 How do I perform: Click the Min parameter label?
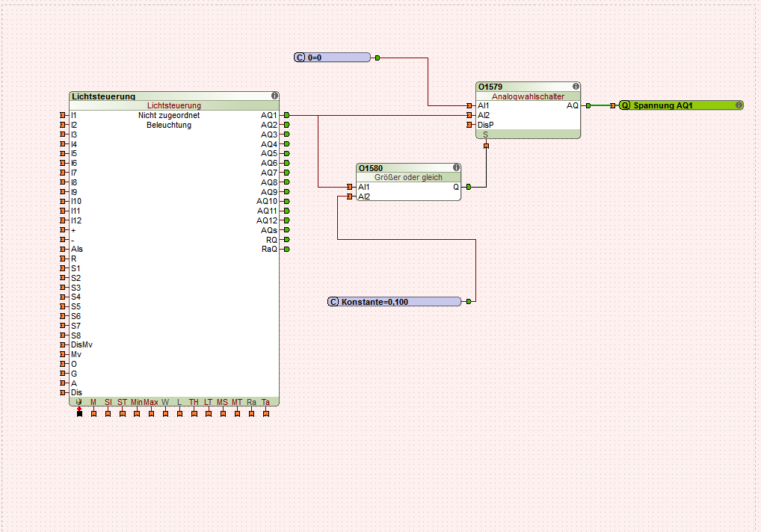[136, 402]
